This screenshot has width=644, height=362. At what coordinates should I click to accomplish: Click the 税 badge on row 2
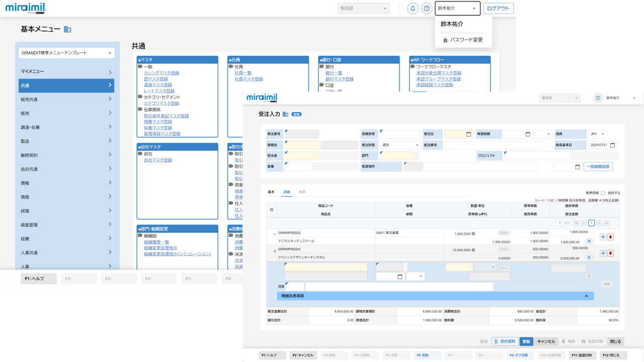pos(589,257)
